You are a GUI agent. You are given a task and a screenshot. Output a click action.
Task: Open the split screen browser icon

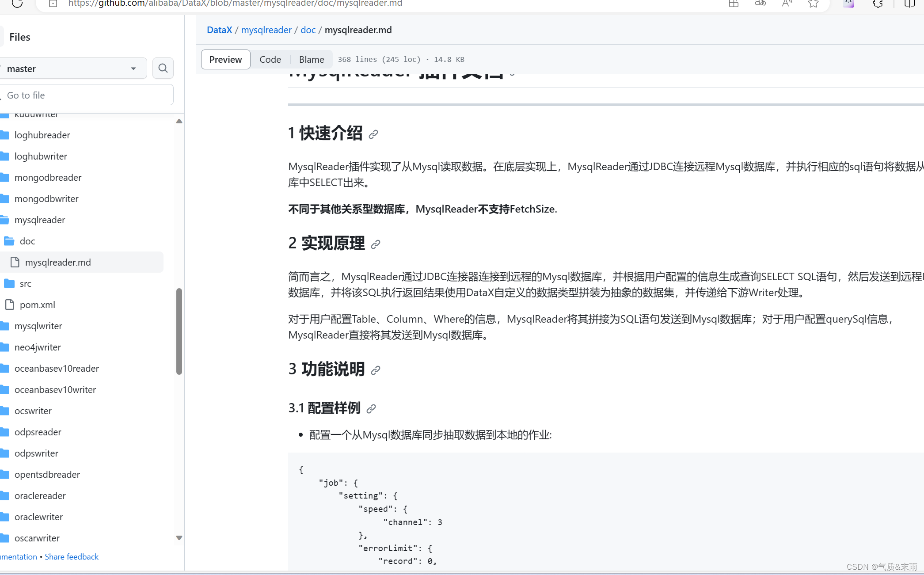coord(734,4)
